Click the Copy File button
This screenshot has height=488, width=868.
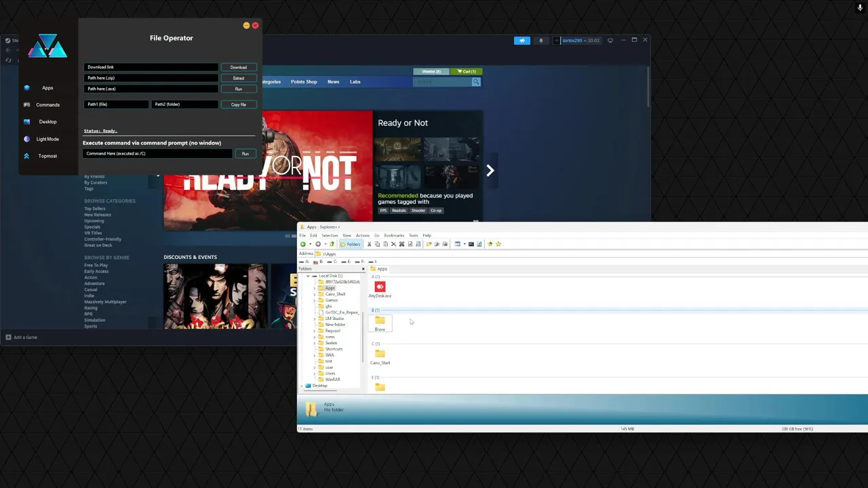click(x=239, y=104)
